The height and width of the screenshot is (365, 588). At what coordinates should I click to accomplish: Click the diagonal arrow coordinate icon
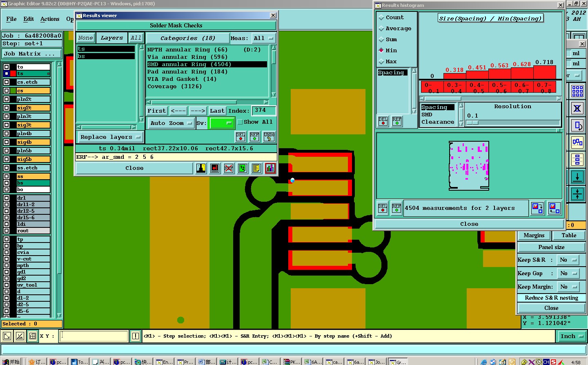pos(7,336)
